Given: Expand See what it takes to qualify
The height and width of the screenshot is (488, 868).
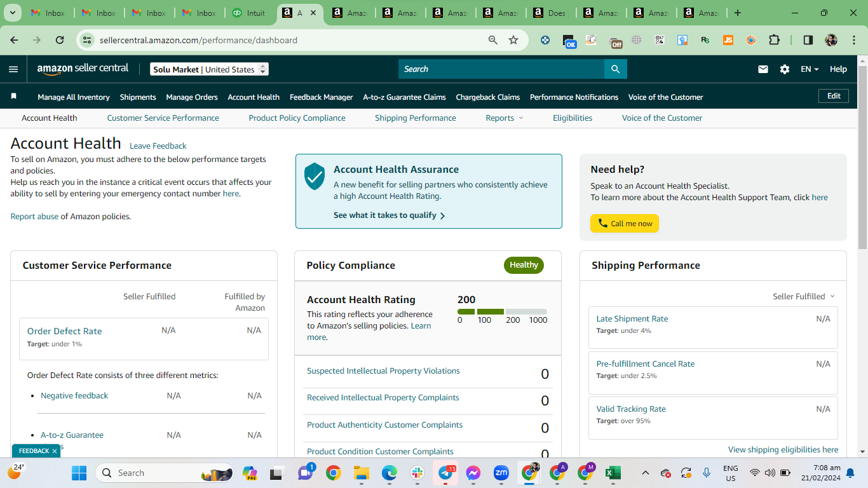Looking at the screenshot, I should [x=389, y=215].
